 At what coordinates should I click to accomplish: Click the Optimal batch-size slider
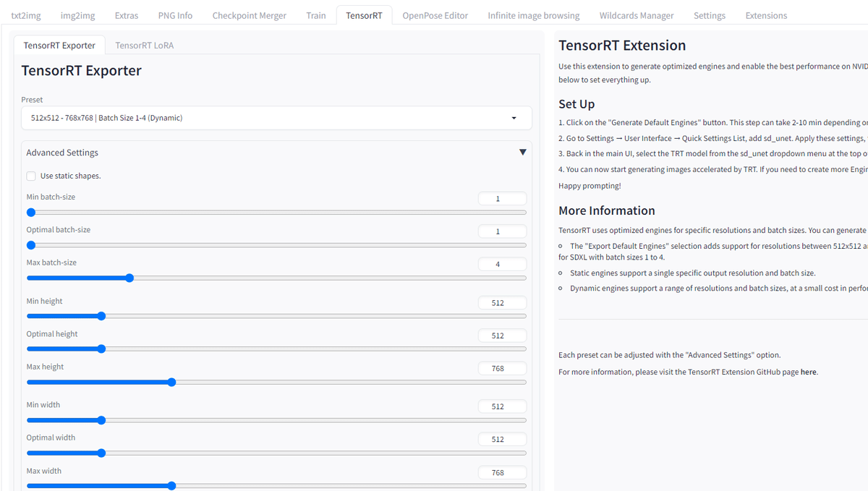[x=276, y=245]
